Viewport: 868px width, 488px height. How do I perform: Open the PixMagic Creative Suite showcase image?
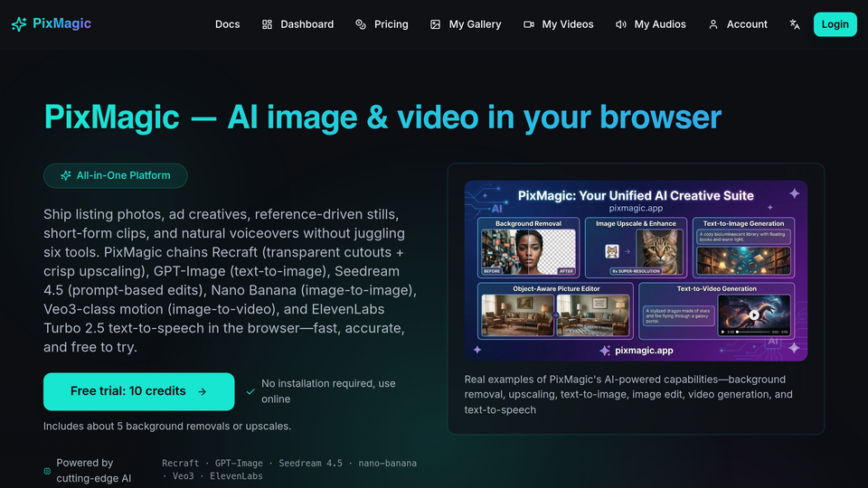click(x=636, y=270)
